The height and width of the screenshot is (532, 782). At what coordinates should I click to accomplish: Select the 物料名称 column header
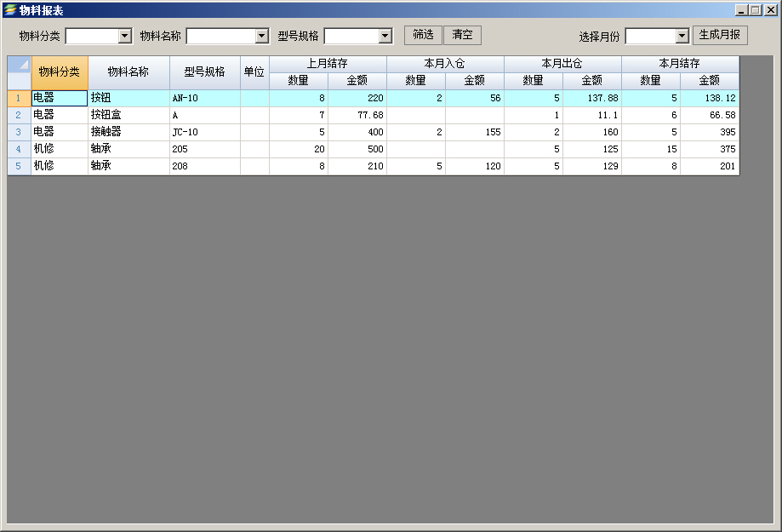point(128,72)
